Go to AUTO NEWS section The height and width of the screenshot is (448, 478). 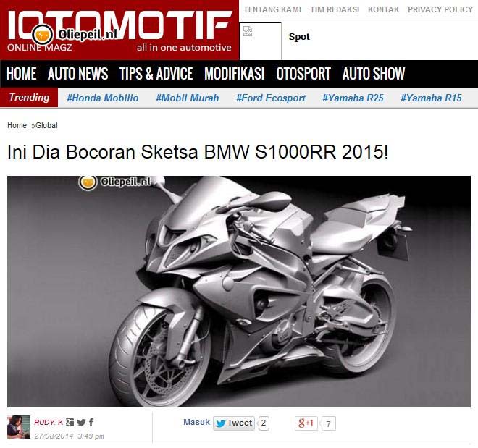(77, 74)
